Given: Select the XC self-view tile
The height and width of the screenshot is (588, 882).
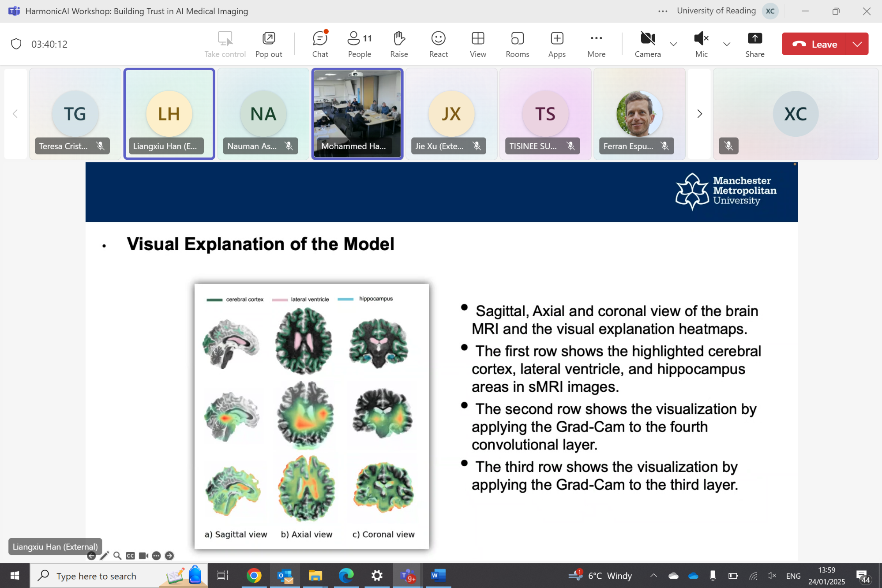Looking at the screenshot, I should [795, 114].
